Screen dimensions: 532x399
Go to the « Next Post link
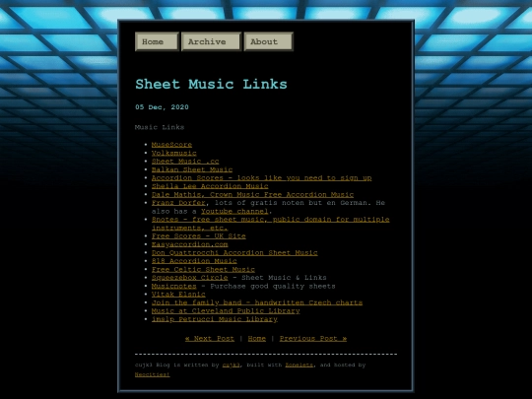tap(210, 338)
